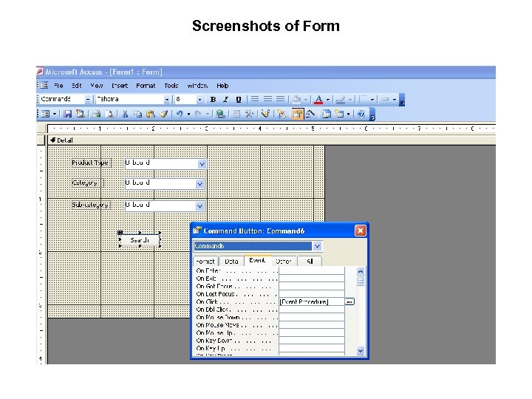532x399 pixels.
Task: Toggle the Toolbox icon
Action: [x=250, y=114]
